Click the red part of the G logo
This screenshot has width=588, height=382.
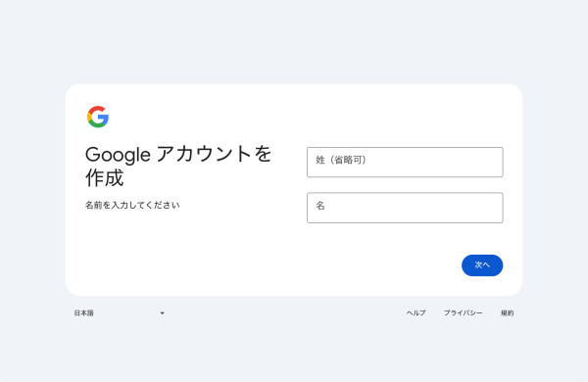tap(96, 109)
